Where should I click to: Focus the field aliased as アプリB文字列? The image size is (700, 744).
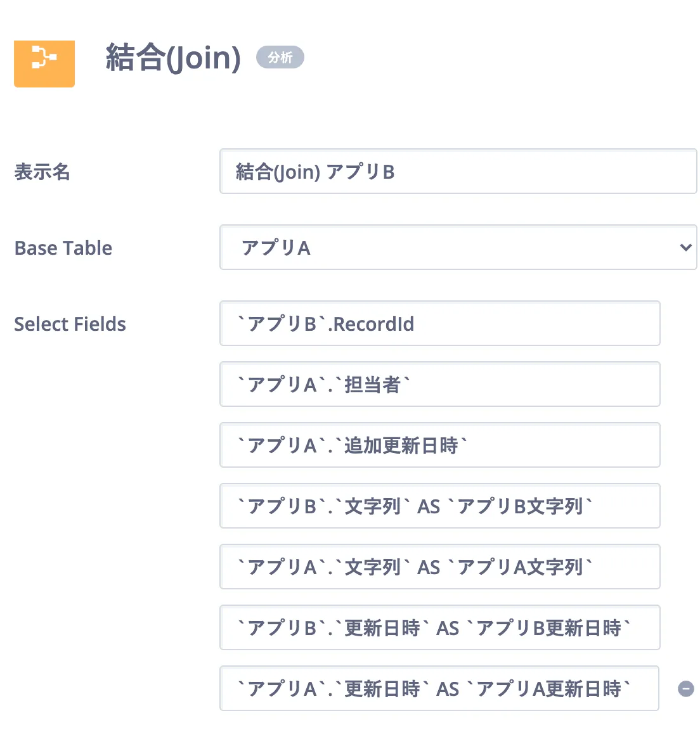pyautogui.click(x=439, y=506)
